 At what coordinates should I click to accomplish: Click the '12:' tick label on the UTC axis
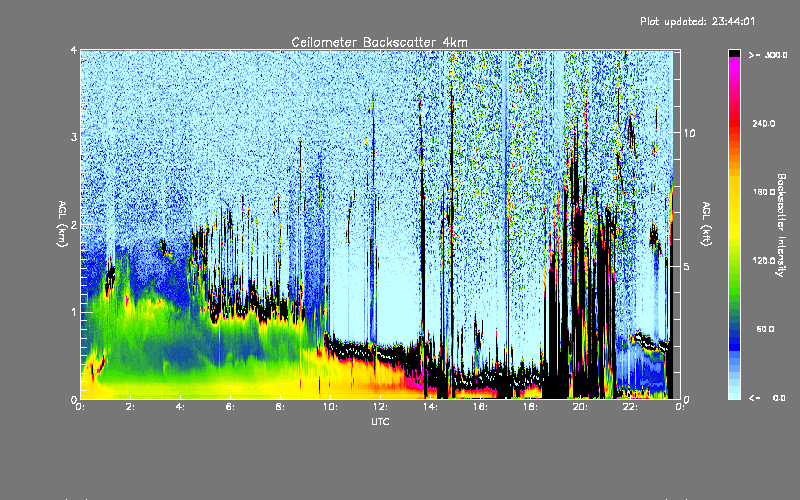[380, 407]
